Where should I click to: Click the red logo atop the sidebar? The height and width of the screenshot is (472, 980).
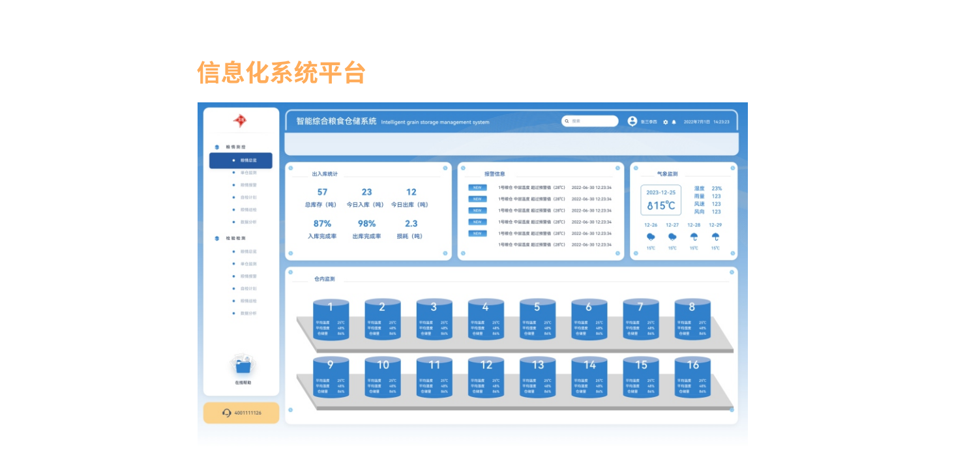click(x=240, y=121)
